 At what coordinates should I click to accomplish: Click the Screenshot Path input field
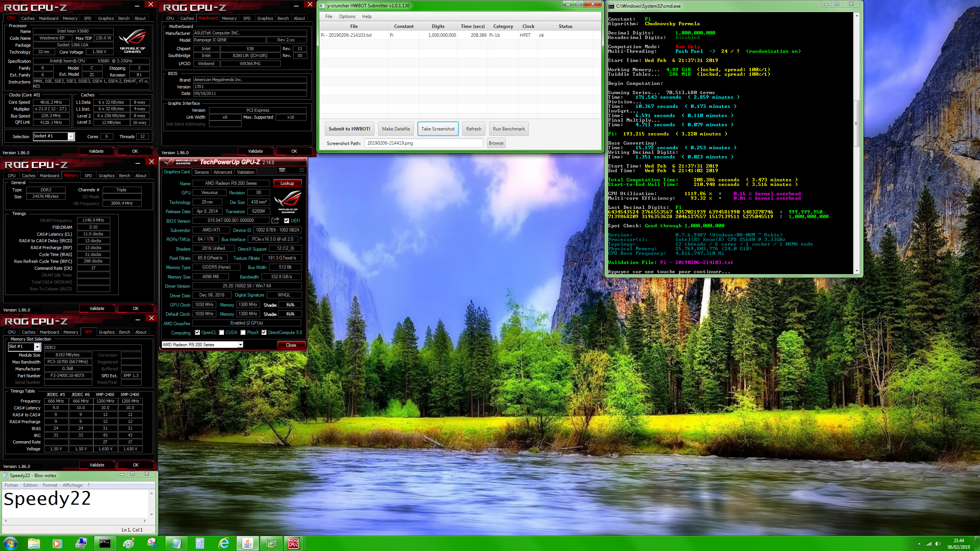coord(423,143)
